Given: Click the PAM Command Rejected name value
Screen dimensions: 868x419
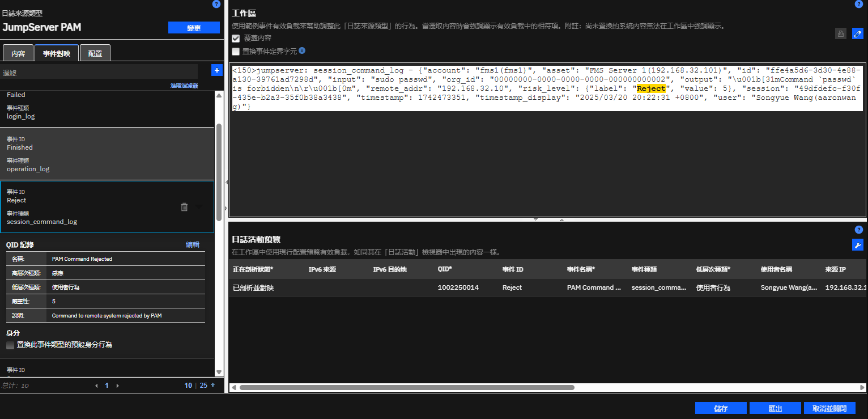Looking at the screenshot, I should 82,259.
